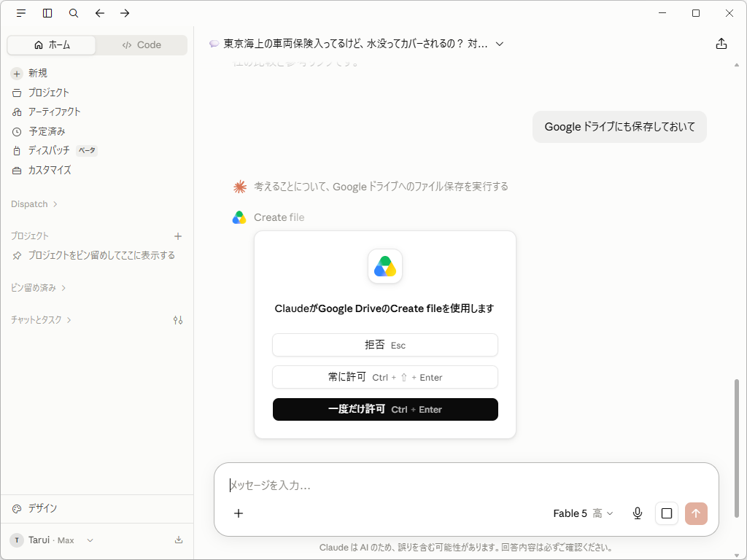Click the conversation title text
The image size is (747, 560).
point(355,44)
